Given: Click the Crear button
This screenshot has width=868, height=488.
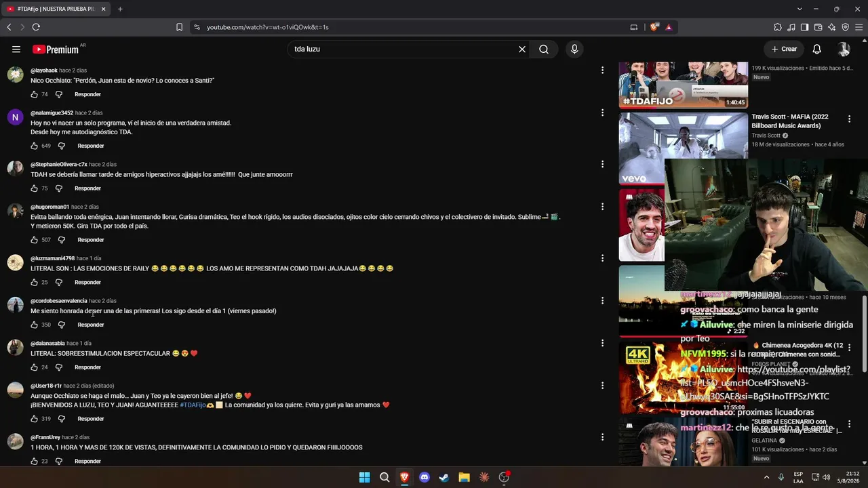Looking at the screenshot, I should 784,49.
